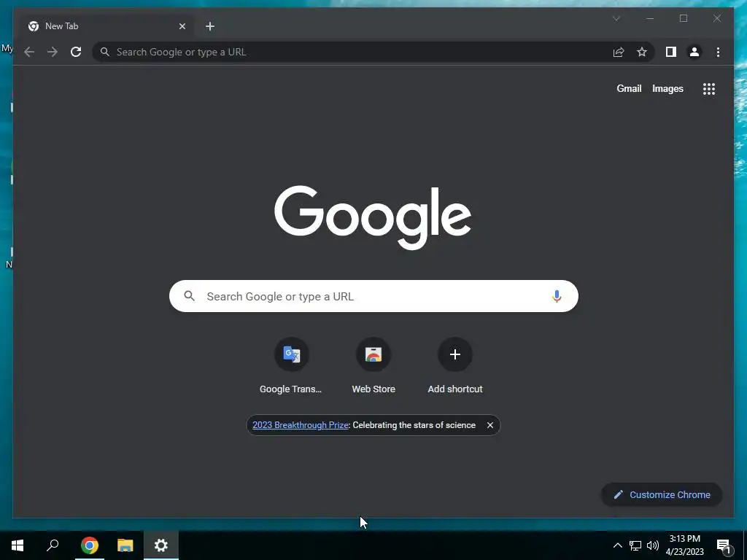Viewport: 747px width, 560px height.
Task: Bookmark this tab with the star icon
Action: pos(642,52)
